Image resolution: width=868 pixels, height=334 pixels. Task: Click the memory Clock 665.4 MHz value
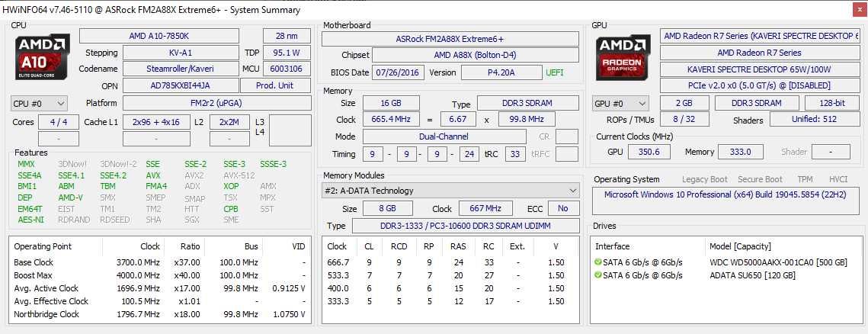(391, 119)
